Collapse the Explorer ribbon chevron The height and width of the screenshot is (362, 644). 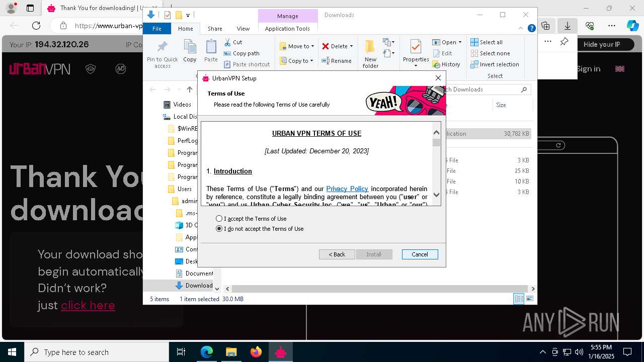point(521,29)
